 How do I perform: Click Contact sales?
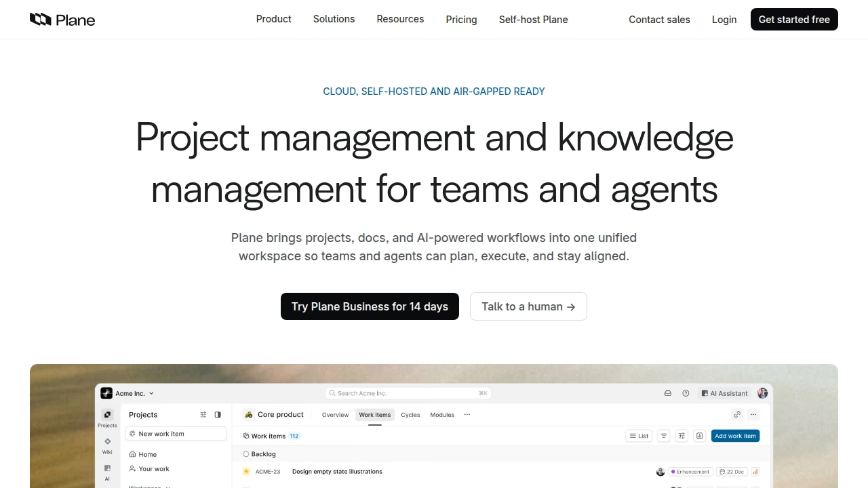pos(659,20)
